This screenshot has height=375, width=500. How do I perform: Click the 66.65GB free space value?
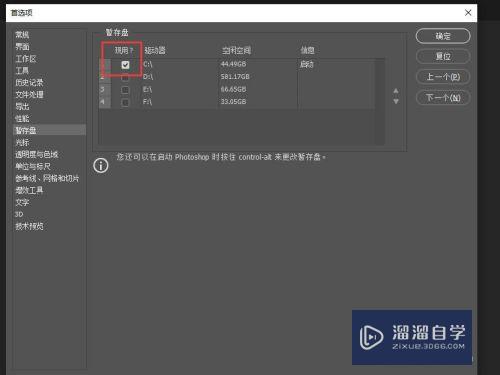pyautogui.click(x=233, y=89)
